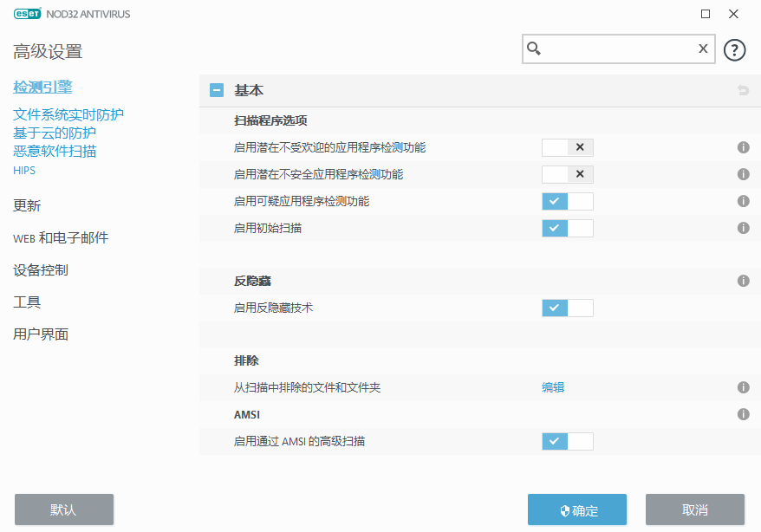
Task: Go to 更新 section
Action: [x=27, y=205]
